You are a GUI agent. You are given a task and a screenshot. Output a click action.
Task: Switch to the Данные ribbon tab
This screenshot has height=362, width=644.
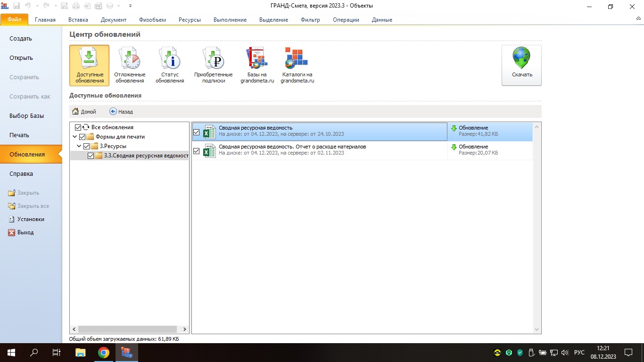[382, 20]
